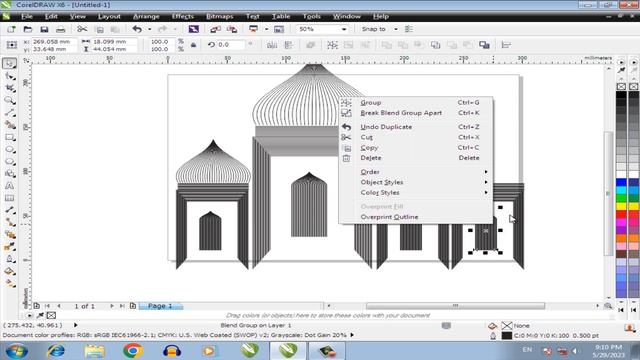
Task: Click the no-color X swatch atop palette
Action: (x=621, y=87)
